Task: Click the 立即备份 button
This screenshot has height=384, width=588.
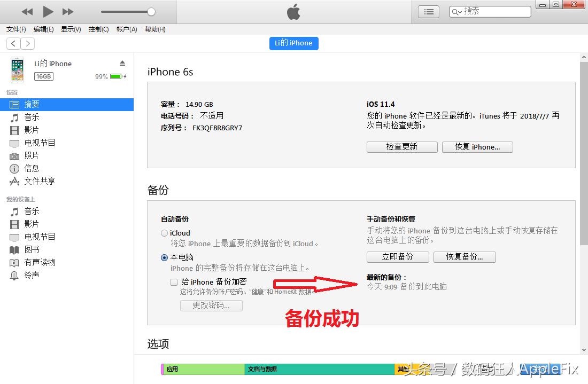Action: coord(398,257)
